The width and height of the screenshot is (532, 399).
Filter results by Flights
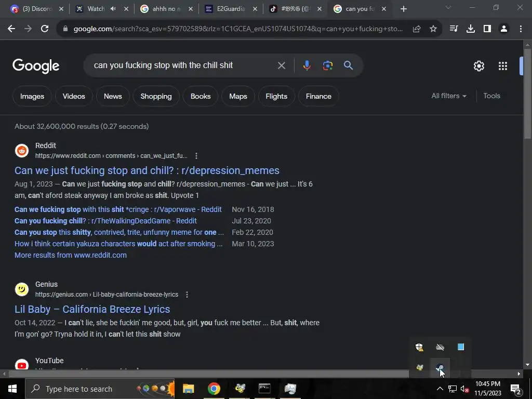276,96
